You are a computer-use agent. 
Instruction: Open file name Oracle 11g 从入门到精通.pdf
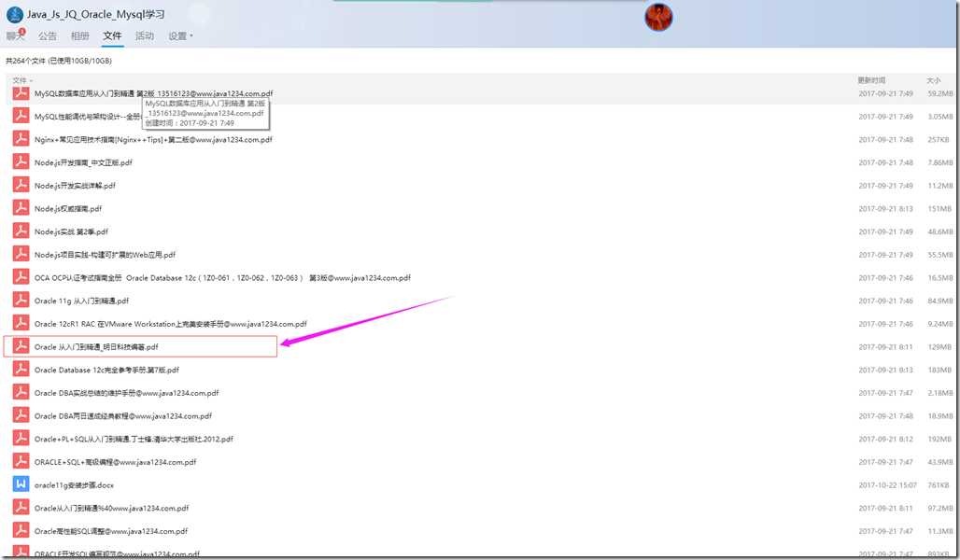click(81, 301)
